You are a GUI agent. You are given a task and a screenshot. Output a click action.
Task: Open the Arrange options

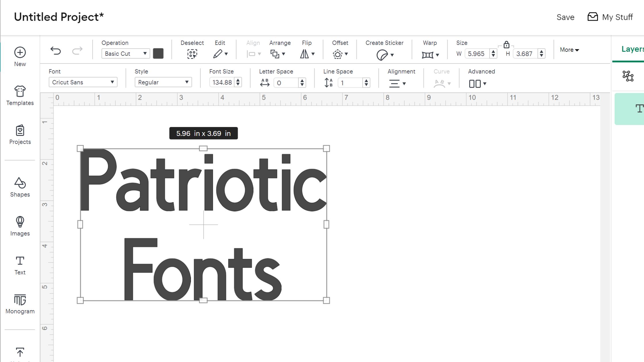[x=277, y=53]
